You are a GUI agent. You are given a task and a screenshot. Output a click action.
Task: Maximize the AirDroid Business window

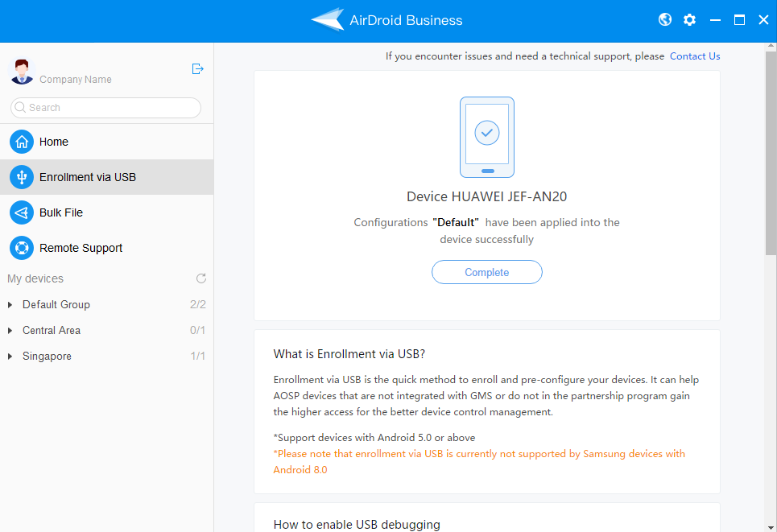click(739, 20)
